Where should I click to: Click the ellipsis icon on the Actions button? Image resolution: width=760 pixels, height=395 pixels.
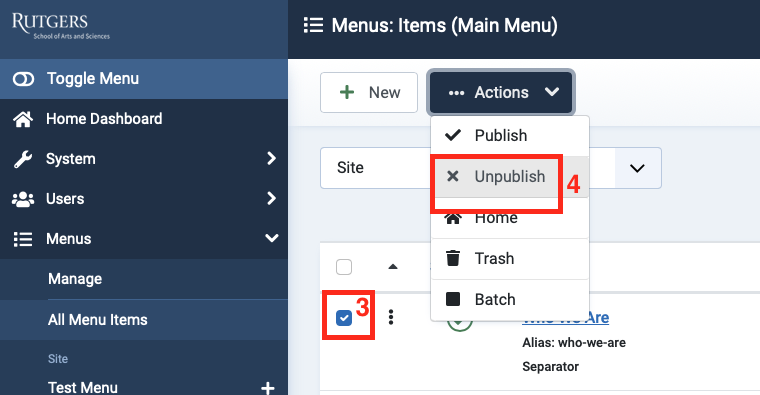457,93
